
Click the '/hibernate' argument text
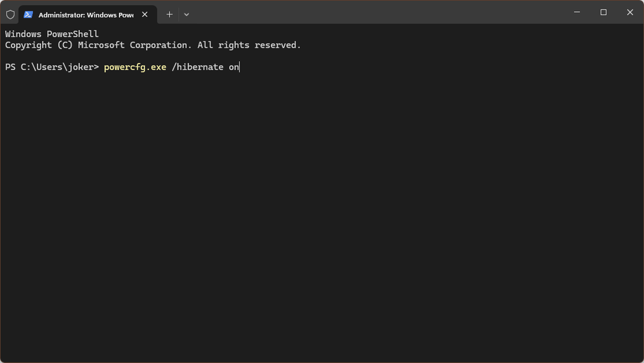pos(197,67)
